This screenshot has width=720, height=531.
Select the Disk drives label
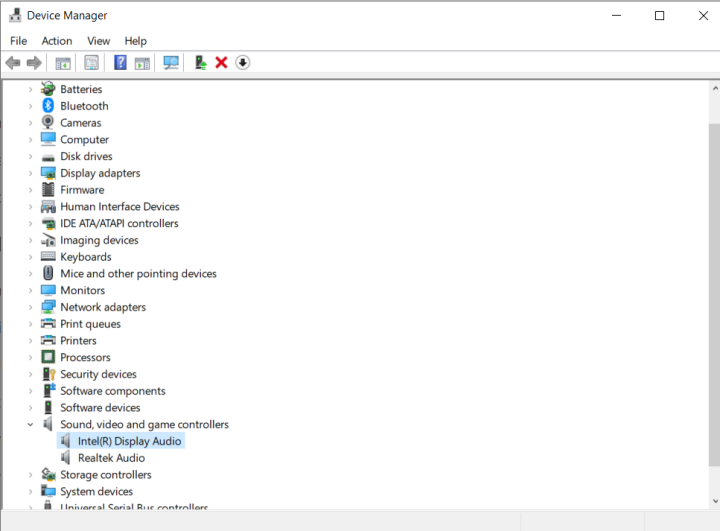pos(86,156)
